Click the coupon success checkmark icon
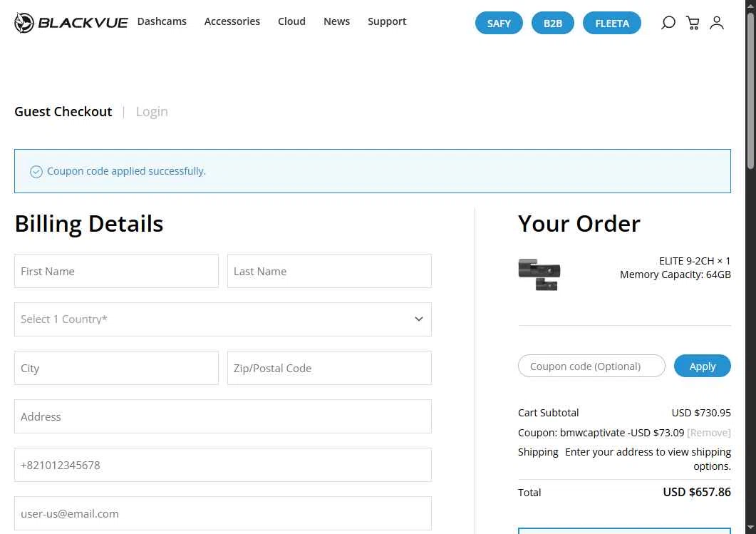The height and width of the screenshot is (534, 756). (x=36, y=172)
